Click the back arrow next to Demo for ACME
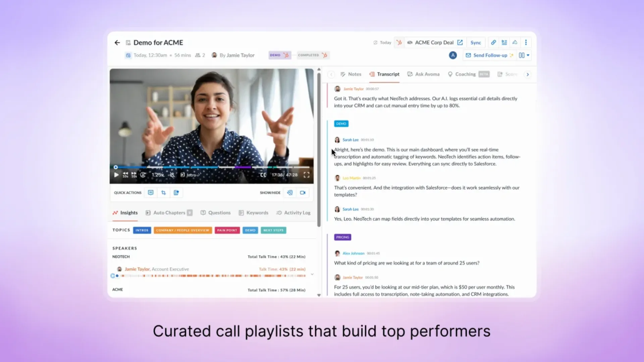 (117, 43)
